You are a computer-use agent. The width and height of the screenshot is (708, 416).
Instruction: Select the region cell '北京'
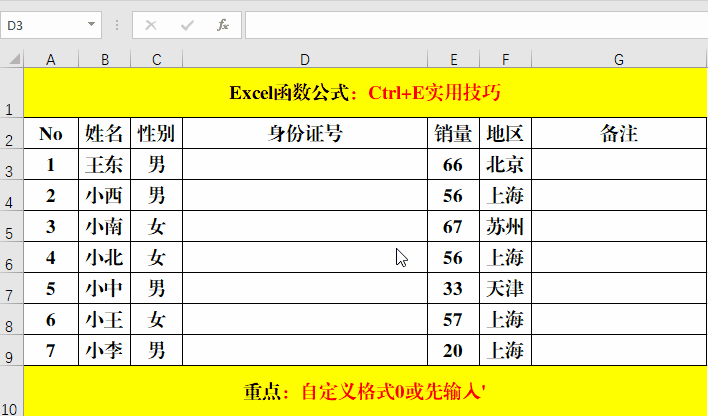(505, 164)
